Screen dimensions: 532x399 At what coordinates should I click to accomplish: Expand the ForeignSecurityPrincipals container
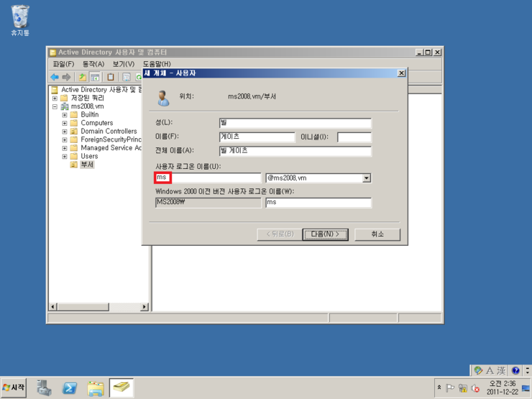pyautogui.click(x=65, y=139)
